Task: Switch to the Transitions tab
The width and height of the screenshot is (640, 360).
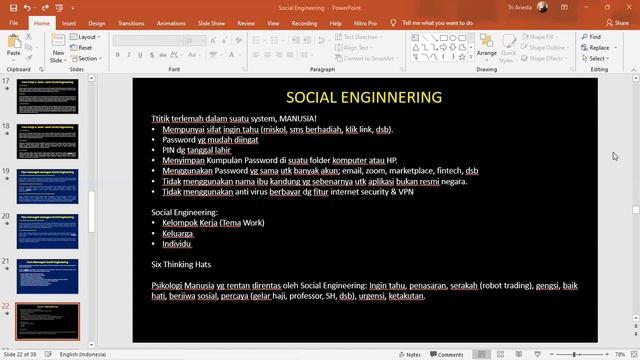Action: pos(131,23)
